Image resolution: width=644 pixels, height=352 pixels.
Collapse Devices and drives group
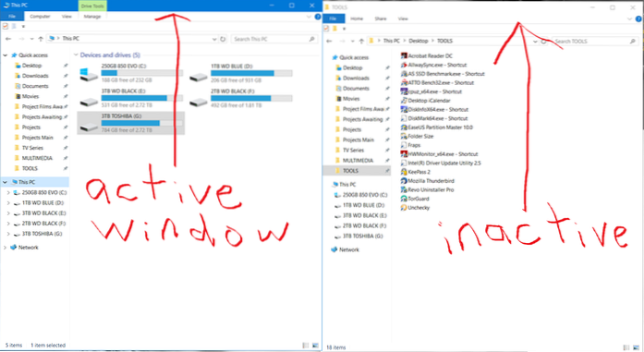[76, 55]
